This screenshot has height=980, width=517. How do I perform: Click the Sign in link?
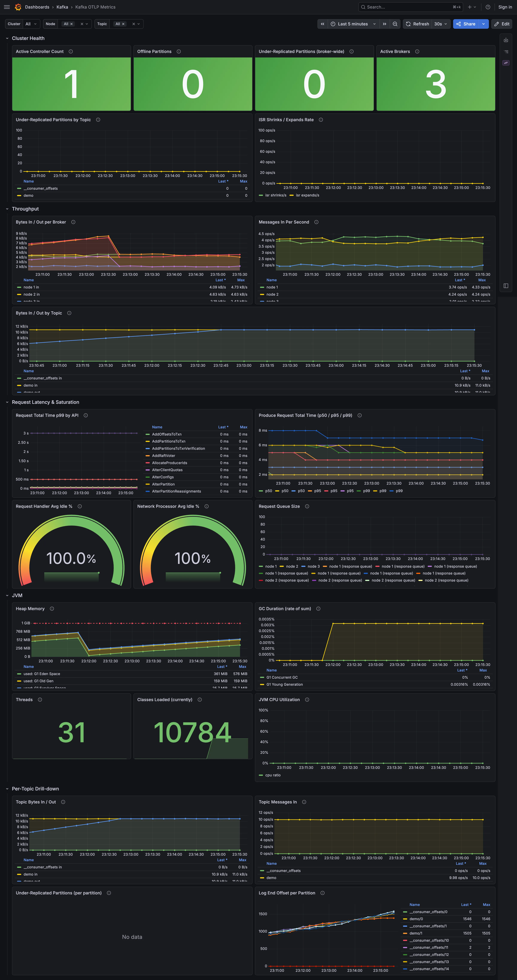[x=505, y=7]
